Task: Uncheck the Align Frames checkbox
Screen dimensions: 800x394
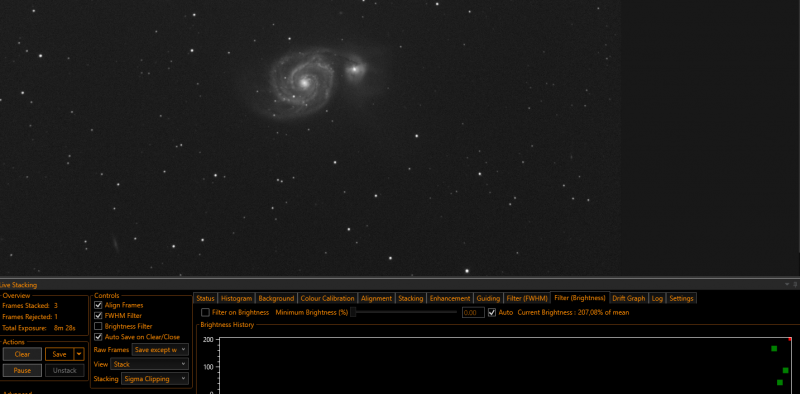Action: point(98,305)
